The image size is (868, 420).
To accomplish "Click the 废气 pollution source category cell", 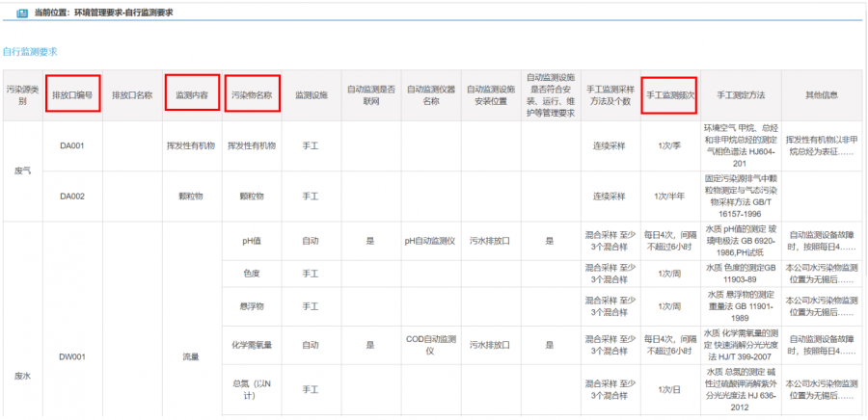I will 22,171.
